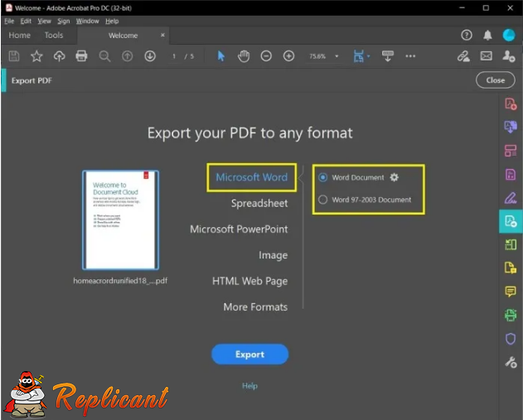This screenshot has width=523, height=420.
Task: Open the Edit menu
Action: point(26,21)
